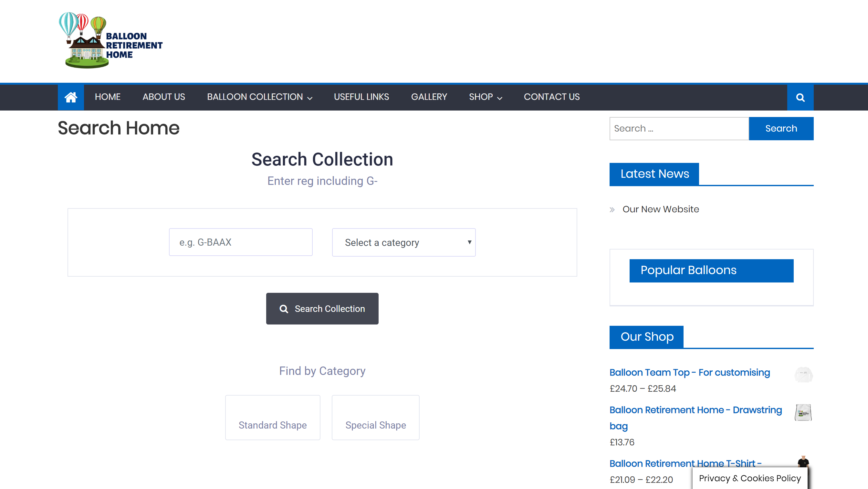Click the Search Collection button

coord(322,309)
